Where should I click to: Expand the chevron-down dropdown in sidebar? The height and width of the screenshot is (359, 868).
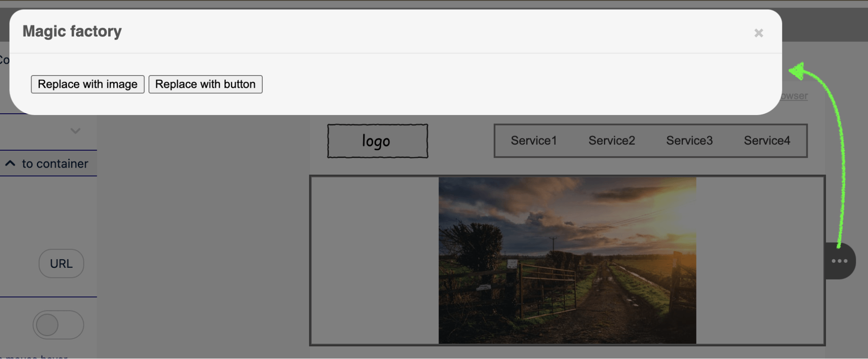76,131
